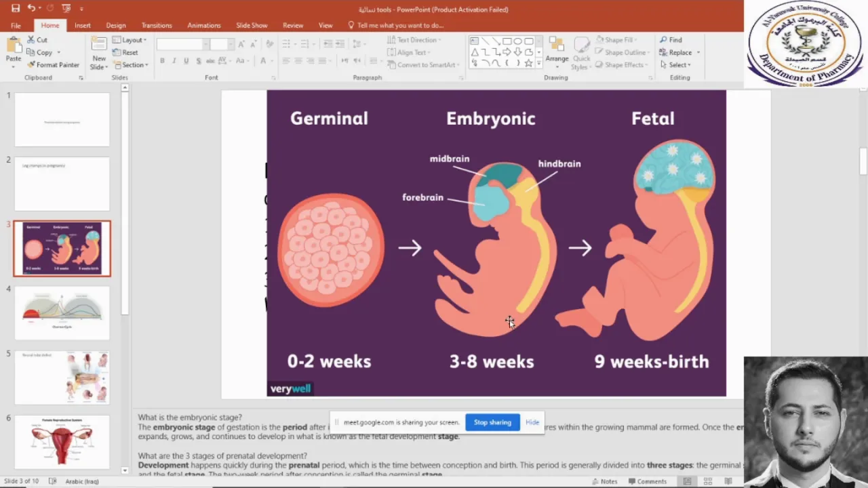Click Stop sharing button
This screenshot has height=488, width=868.
click(492, 422)
